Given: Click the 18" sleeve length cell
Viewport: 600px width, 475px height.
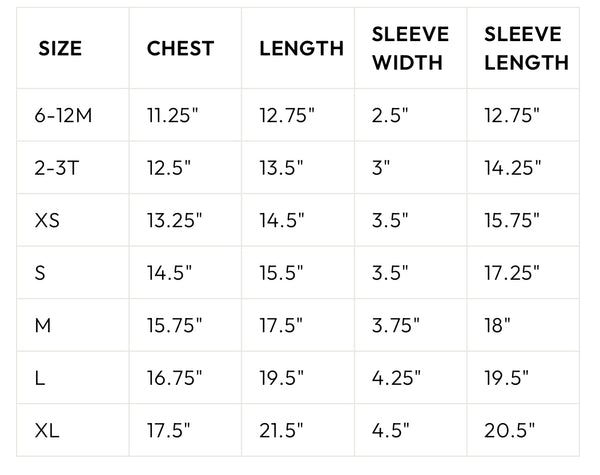Looking at the screenshot, I should (x=497, y=323).
